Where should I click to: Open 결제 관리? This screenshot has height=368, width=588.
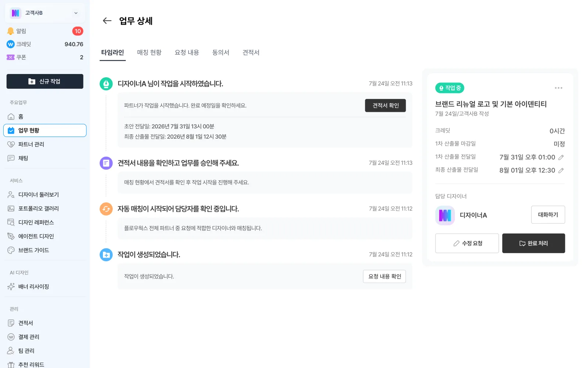(x=45, y=337)
